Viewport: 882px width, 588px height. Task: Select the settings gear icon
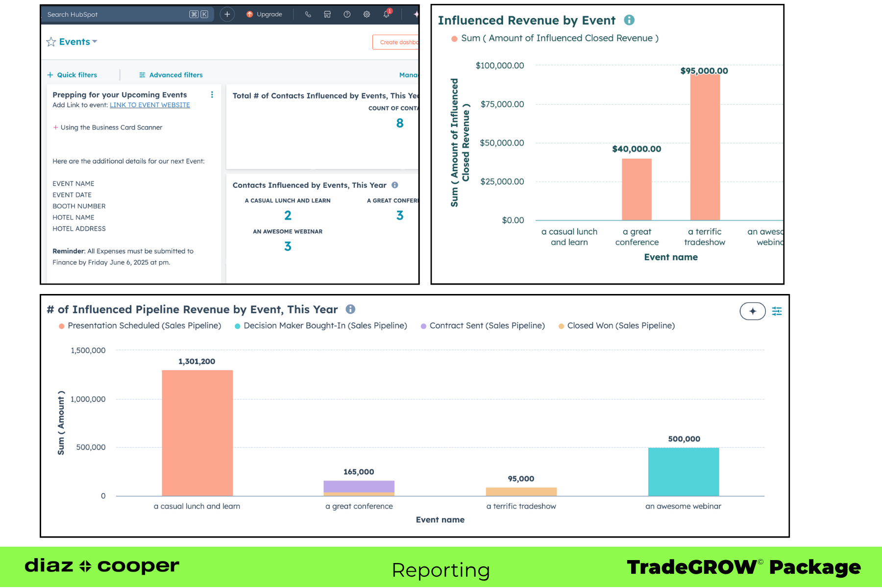click(366, 15)
